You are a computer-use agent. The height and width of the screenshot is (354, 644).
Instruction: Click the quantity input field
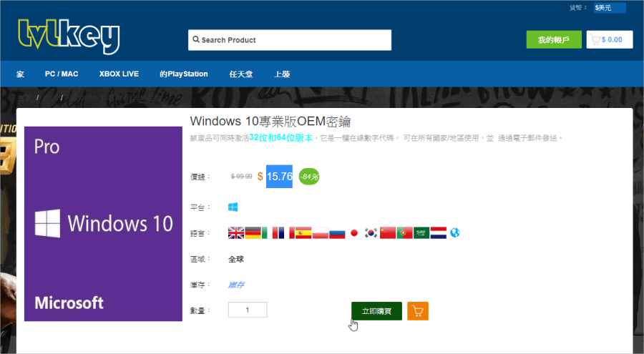(x=248, y=310)
